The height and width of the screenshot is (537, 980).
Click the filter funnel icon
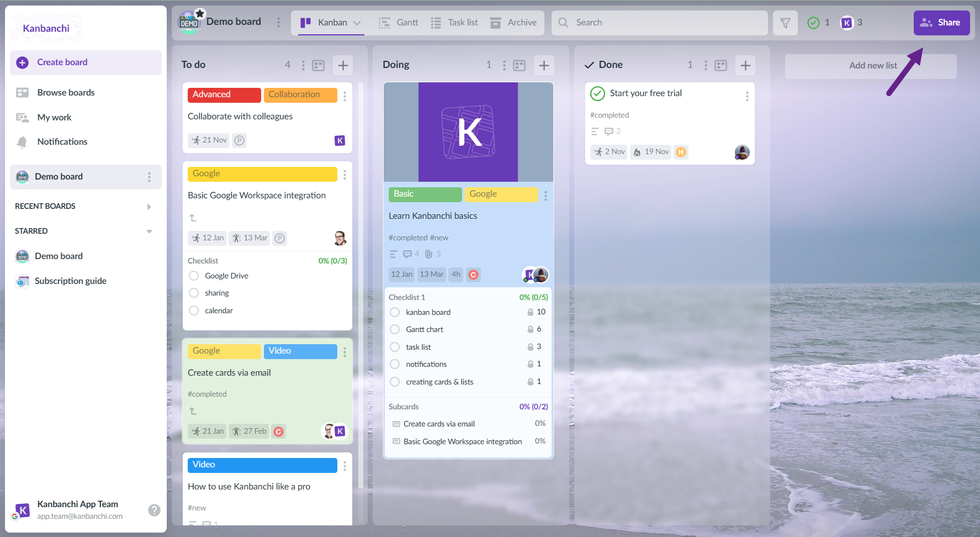point(785,23)
